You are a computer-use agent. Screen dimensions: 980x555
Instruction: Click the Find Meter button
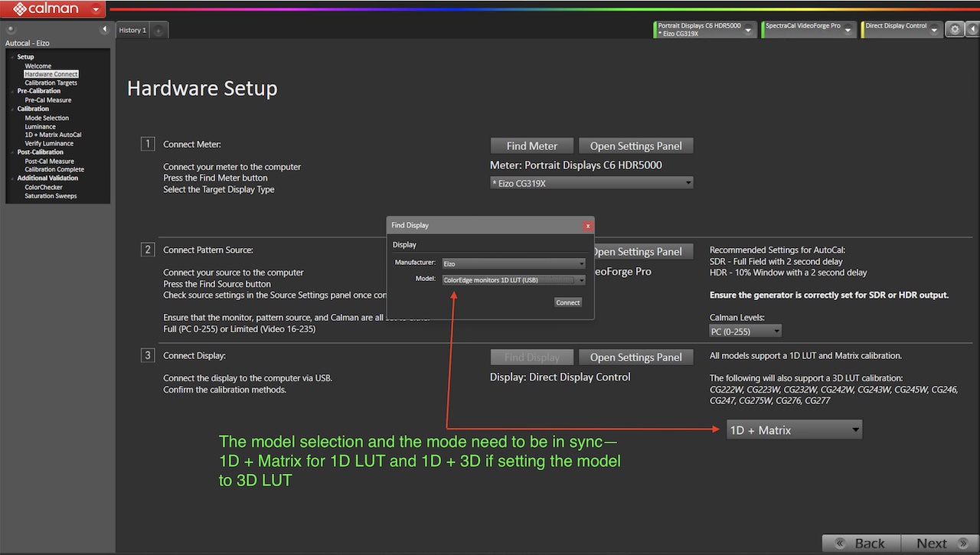pos(532,146)
